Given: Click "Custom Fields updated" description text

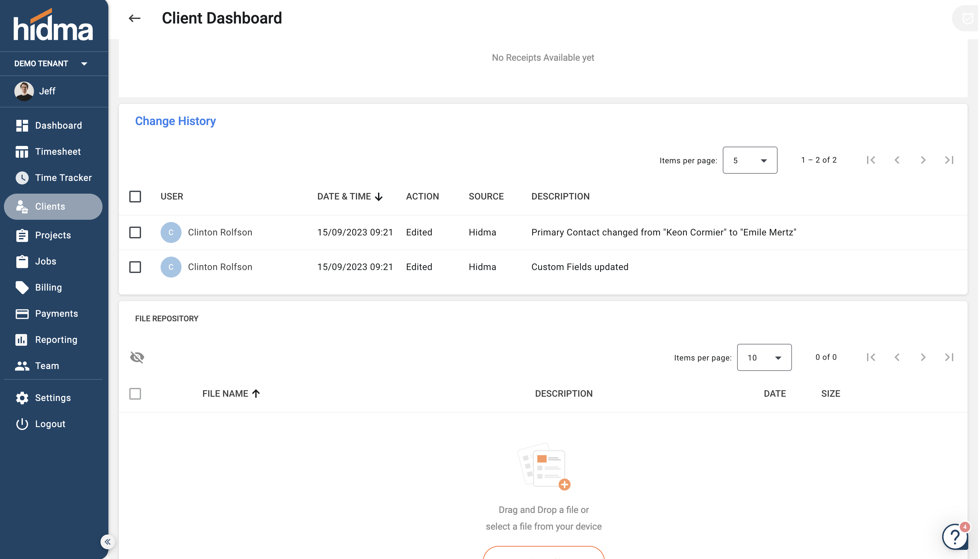Looking at the screenshot, I should coord(580,267).
